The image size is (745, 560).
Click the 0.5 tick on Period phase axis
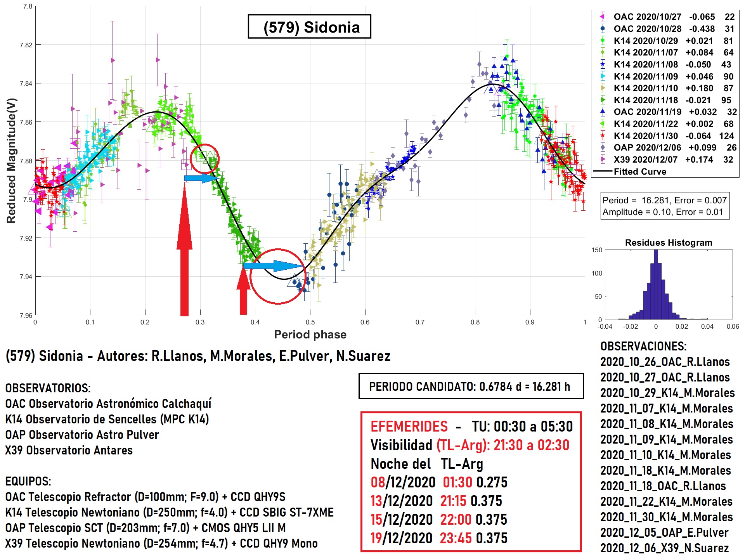(x=310, y=322)
